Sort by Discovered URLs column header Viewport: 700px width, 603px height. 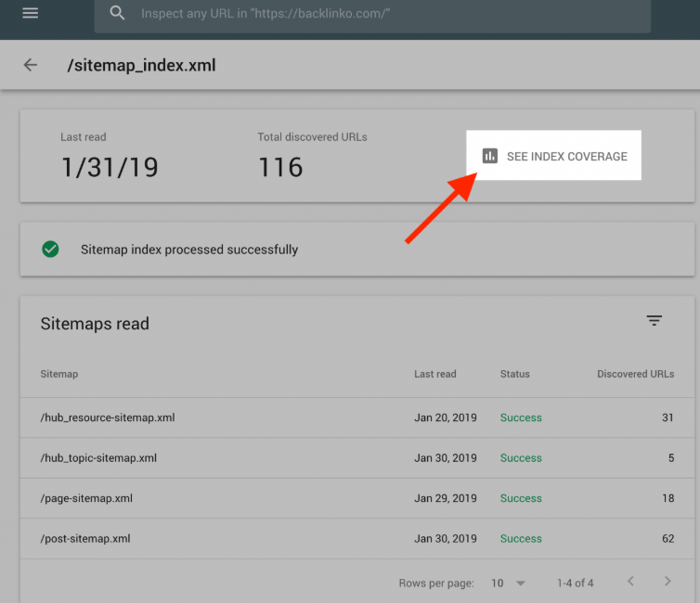pos(635,374)
